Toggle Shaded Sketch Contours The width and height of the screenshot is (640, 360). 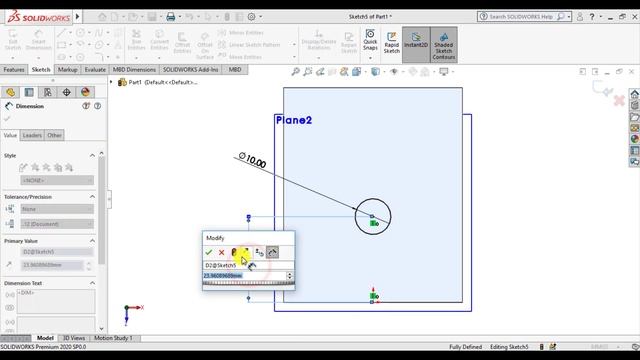click(x=444, y=44)
